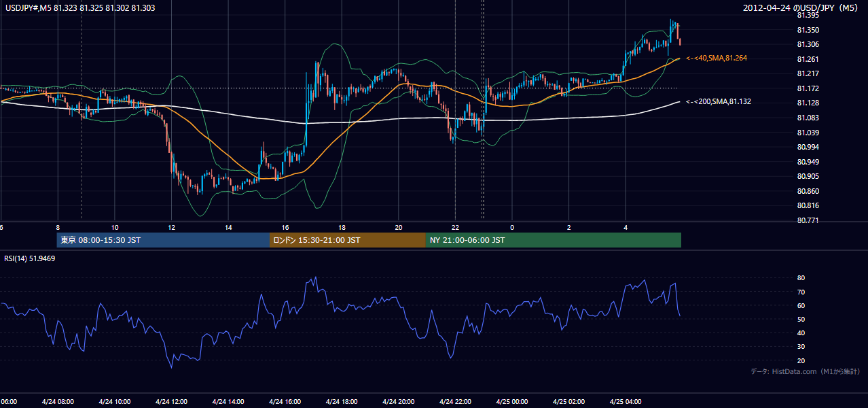Screen dimensions: 868x408
Task: Click the hour 14 mark under price chart
Action: click(x=228, y=227)
